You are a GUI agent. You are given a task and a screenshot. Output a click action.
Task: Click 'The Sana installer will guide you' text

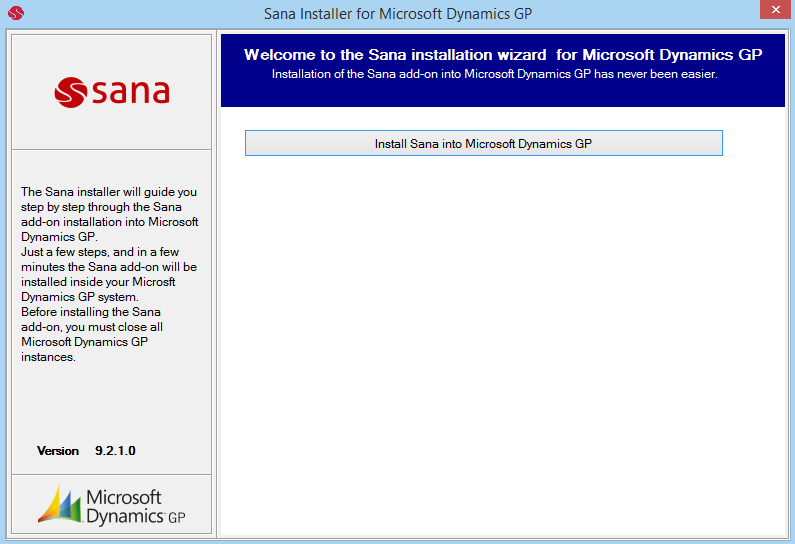(x=109, y=192)
